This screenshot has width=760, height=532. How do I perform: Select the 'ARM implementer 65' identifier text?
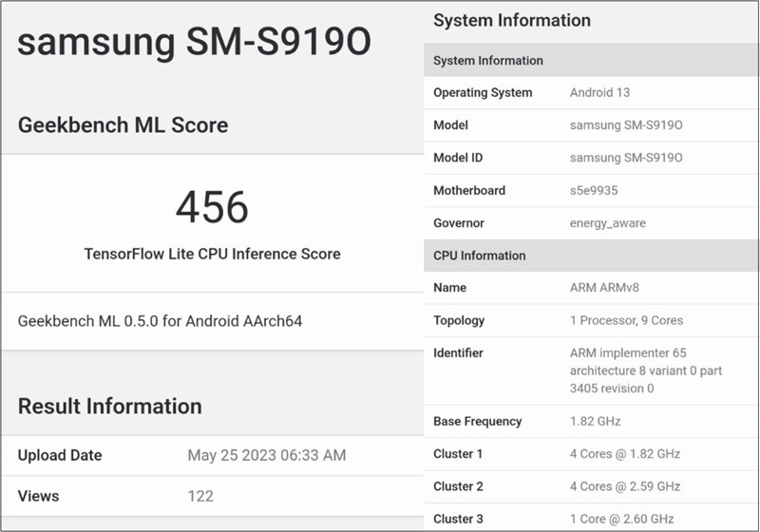click(628, 352)
